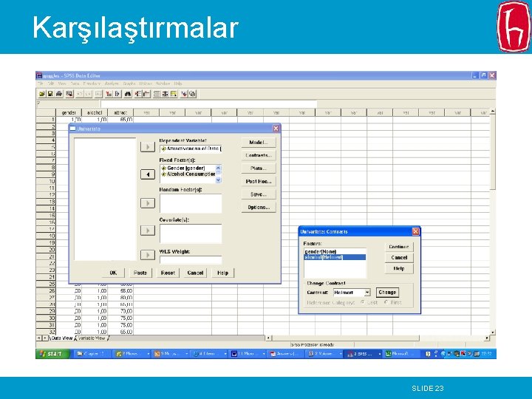Switch to the Data View tab
The height and width of the screenshot is (399, 532).
61,338
